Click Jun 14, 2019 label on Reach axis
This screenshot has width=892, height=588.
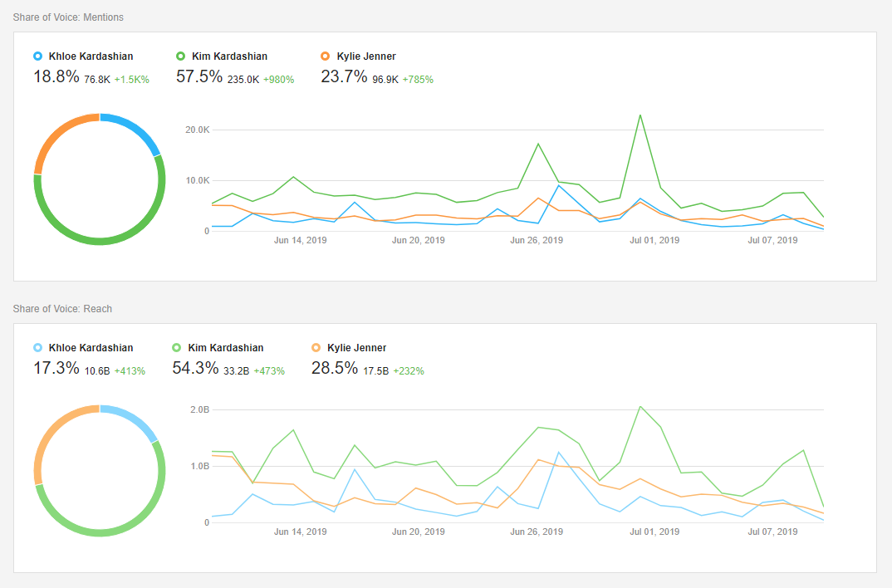click(x=301, y=532)
